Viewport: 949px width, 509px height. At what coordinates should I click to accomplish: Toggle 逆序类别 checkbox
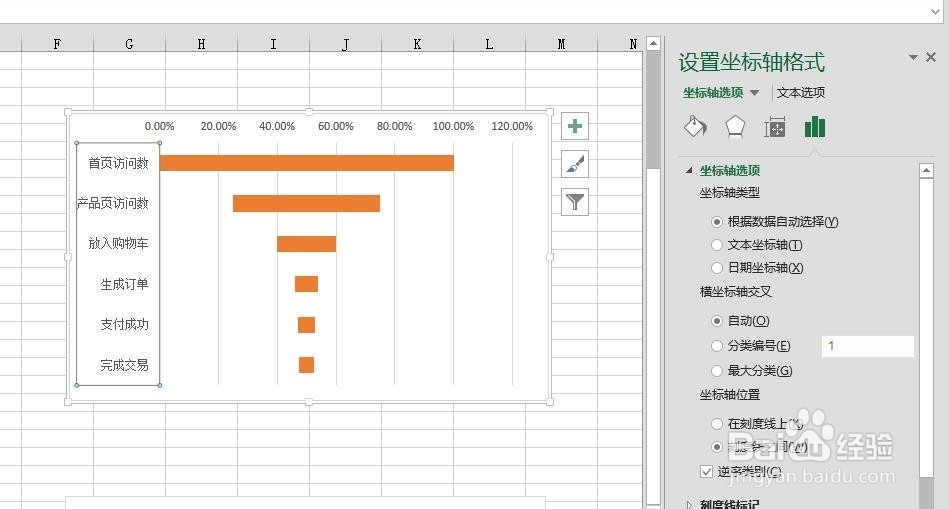(706, 471)
